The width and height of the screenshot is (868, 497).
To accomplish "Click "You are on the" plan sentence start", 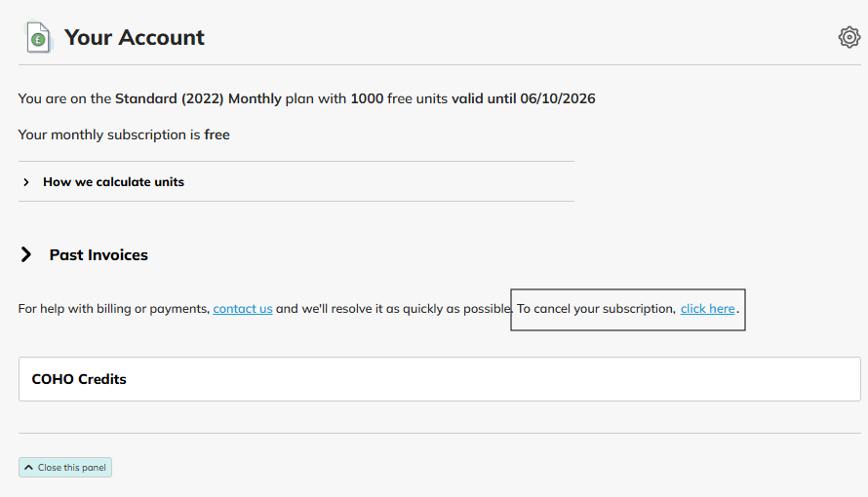I will pyautogui.click(x=64, y=98).
